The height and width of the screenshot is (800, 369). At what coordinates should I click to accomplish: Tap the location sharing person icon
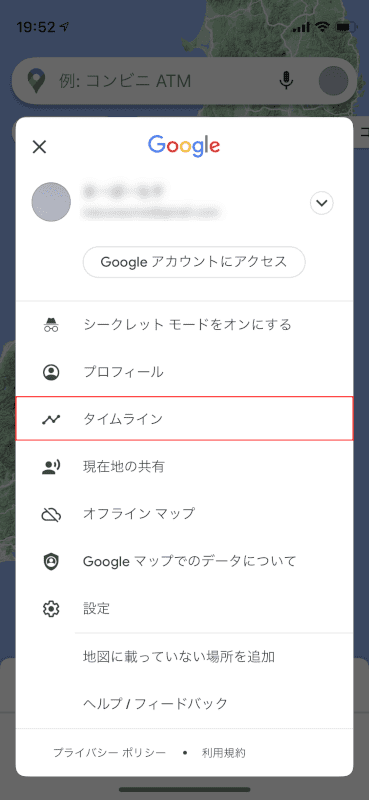tap(51, 467)
